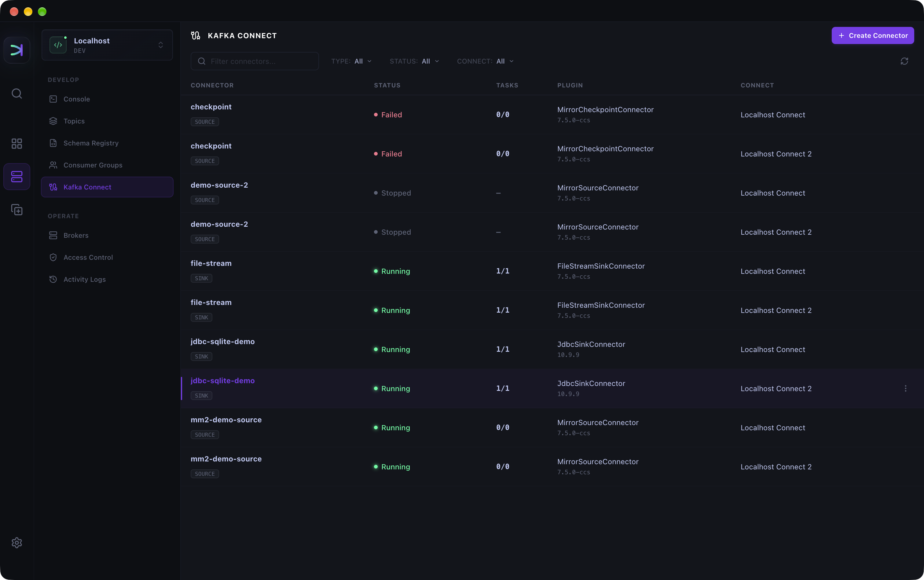Open Console in the sidebar
Image resolution: width=924 pixels, height=580 pixels.
(x=107, y=99)
